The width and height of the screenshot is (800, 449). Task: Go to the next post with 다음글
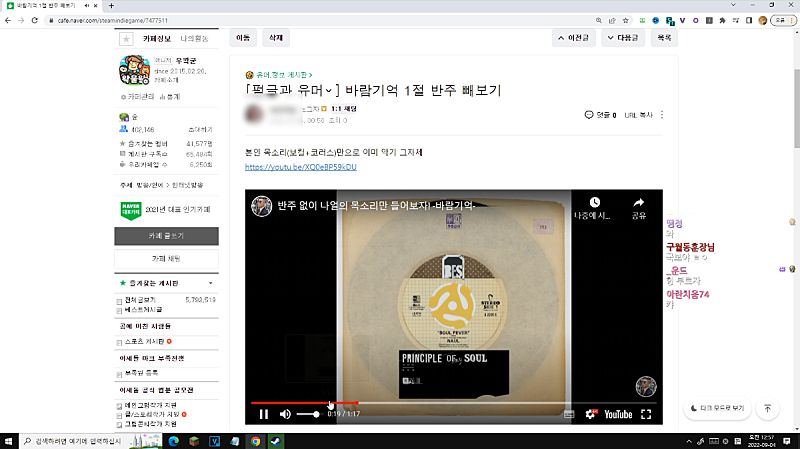point(623,38)
